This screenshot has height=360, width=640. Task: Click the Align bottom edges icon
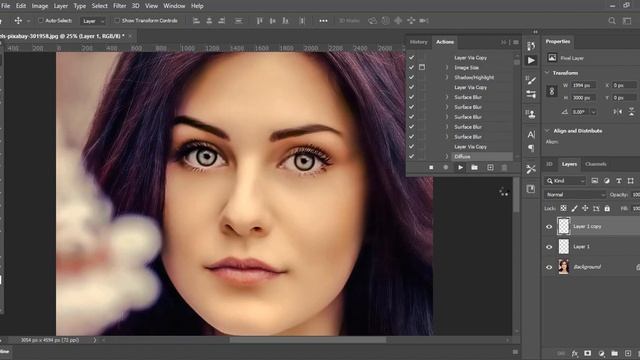click(286, 20)
